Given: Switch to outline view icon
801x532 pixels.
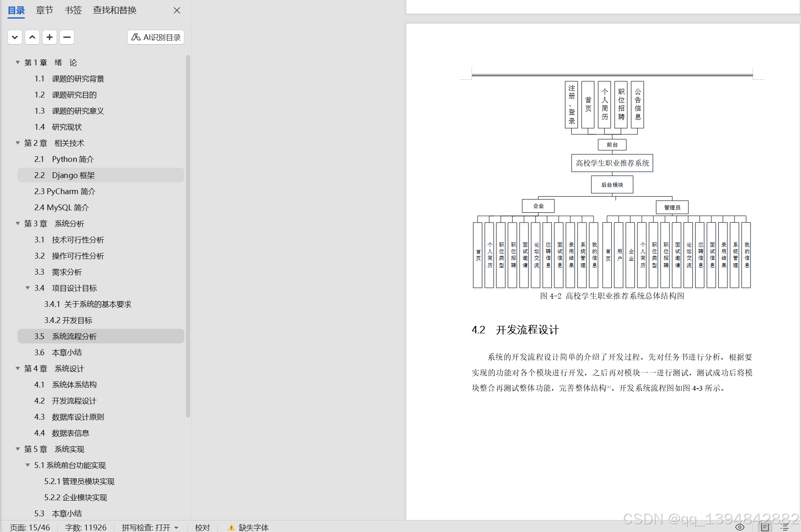Looking at the screenshot, I should click(784, 527).
